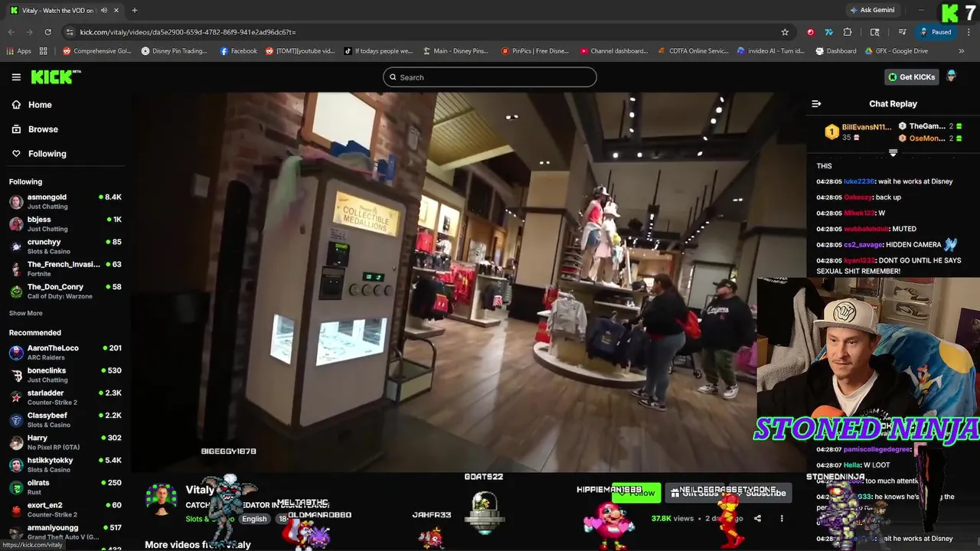Go back to the previous page
Viewport: 980px width, 551px height.
tap(11, 32)
